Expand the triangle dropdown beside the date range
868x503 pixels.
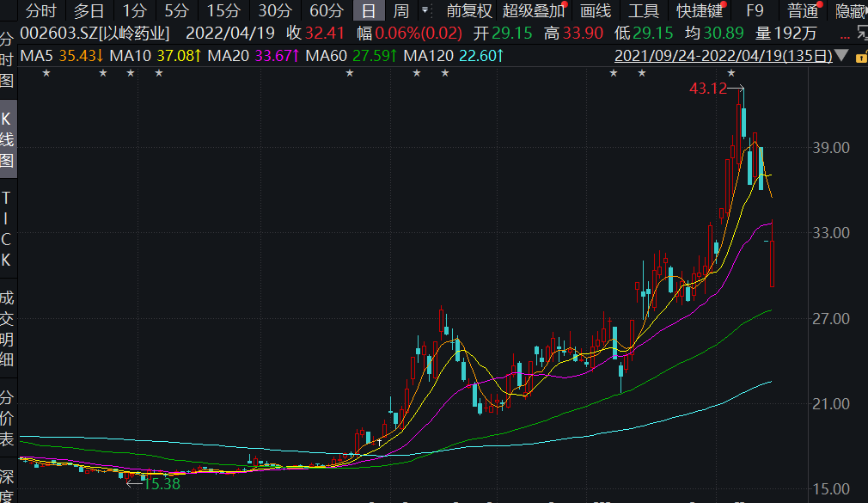tap(841, 55)
